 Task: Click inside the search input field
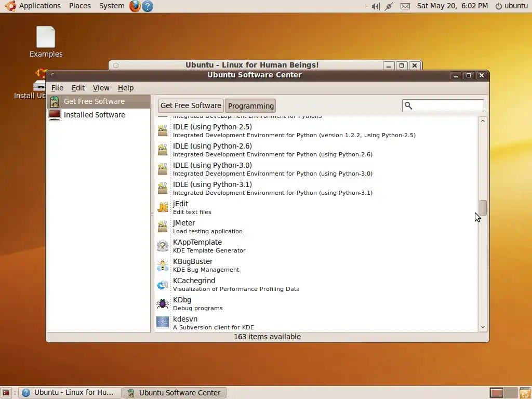[443, 106]
